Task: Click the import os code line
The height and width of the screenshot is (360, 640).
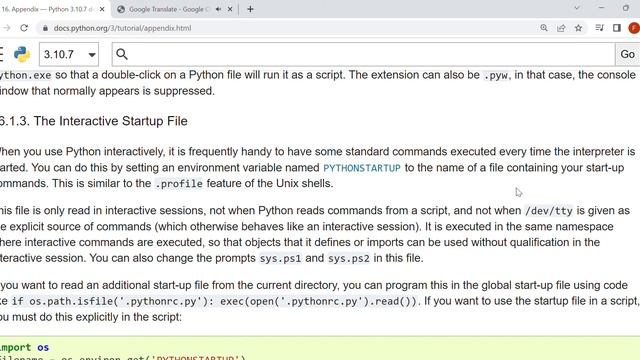Action: (24, 347)
